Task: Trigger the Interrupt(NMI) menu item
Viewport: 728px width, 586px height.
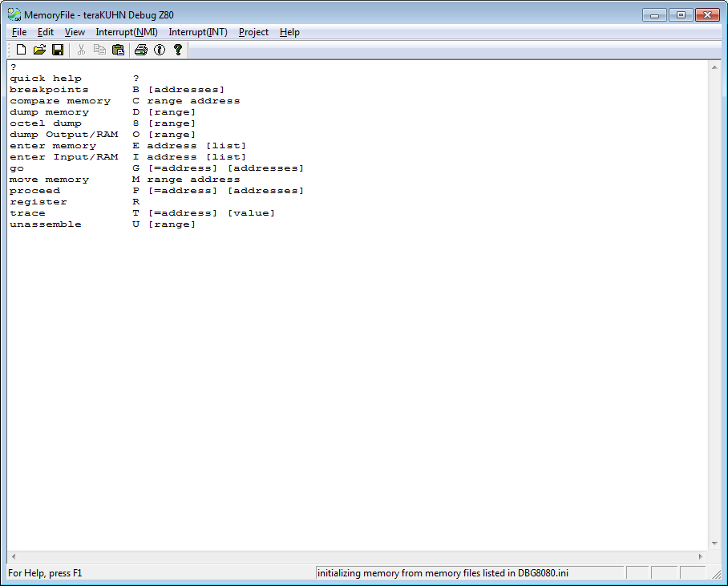Action: coord(127,32)
